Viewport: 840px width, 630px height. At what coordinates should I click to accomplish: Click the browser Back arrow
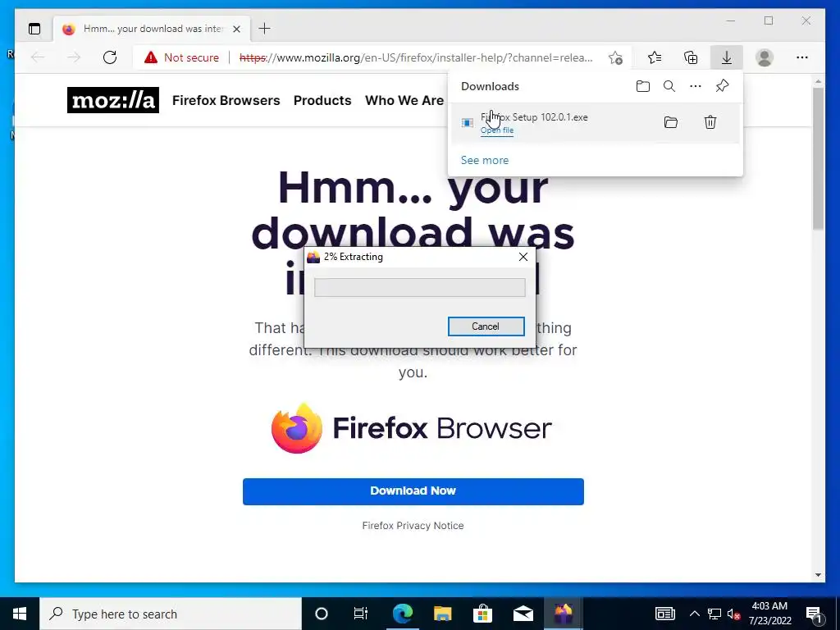tap(38, 57)
